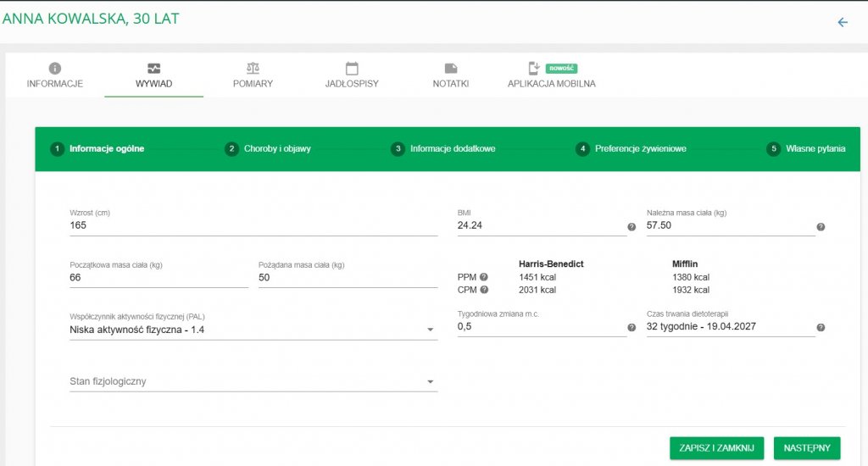The image size is (868, 466).
Task: Expand the physical activity PAL dropdown
Action: pyautogui.click(x=253, y=330)
